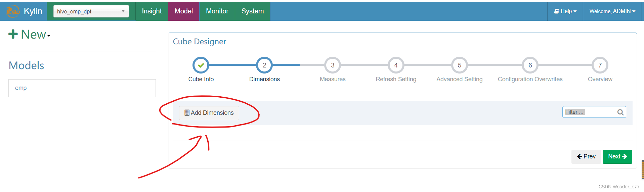Click the Cube Info step label

(201, 79)
